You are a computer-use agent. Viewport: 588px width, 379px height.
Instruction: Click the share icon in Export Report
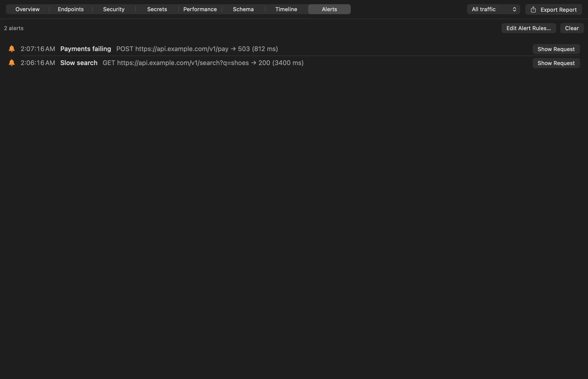533,9
